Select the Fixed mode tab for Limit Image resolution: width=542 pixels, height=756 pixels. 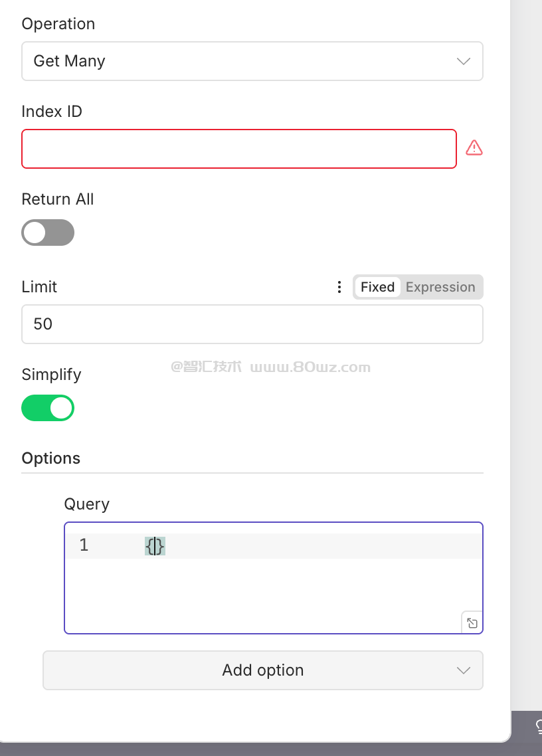click(x=377, y=287)
